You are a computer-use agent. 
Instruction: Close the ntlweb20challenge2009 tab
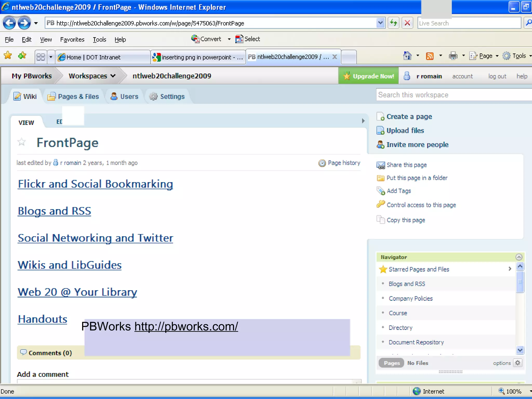pos(335,57)
